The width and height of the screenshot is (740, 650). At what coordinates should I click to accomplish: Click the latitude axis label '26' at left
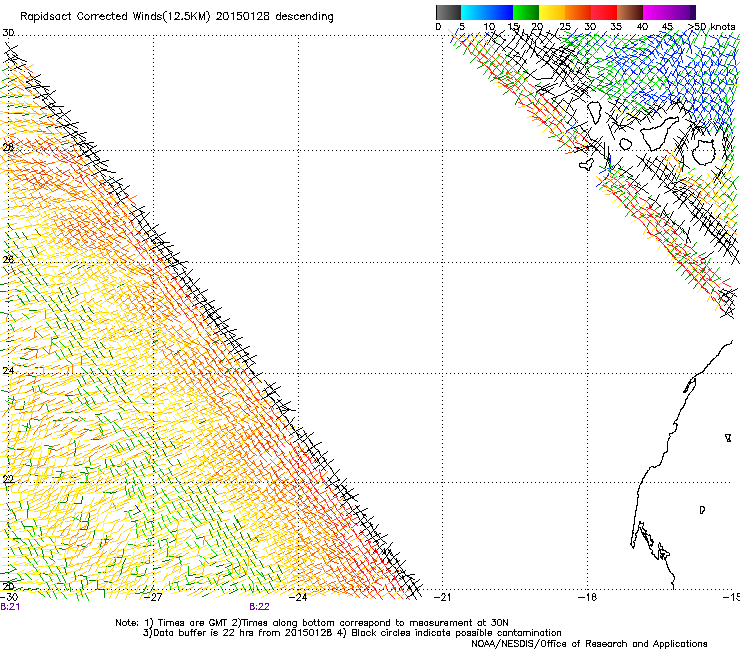pyautogui.click(x=8, y=260)
